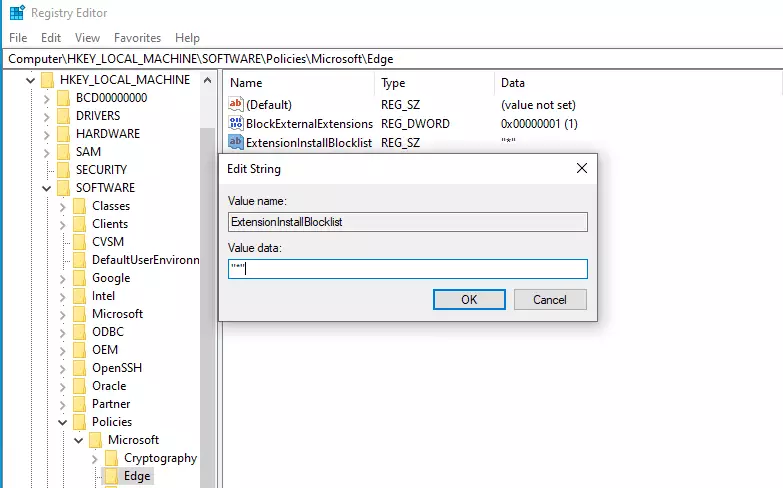The width and height of the screenshot is (783, 488).
Task: Click the HKEY_LOCAL_MACHINE folder icon
Action: 47,80
